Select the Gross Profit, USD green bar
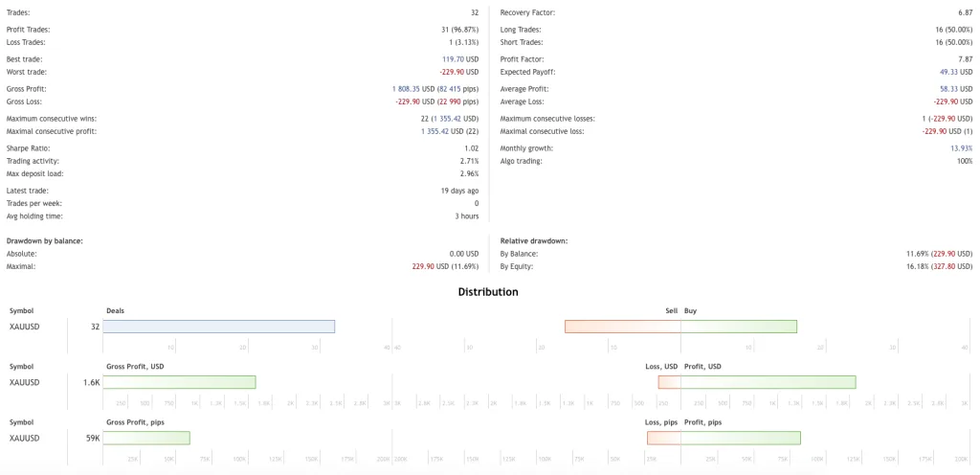 pos(179,382)
